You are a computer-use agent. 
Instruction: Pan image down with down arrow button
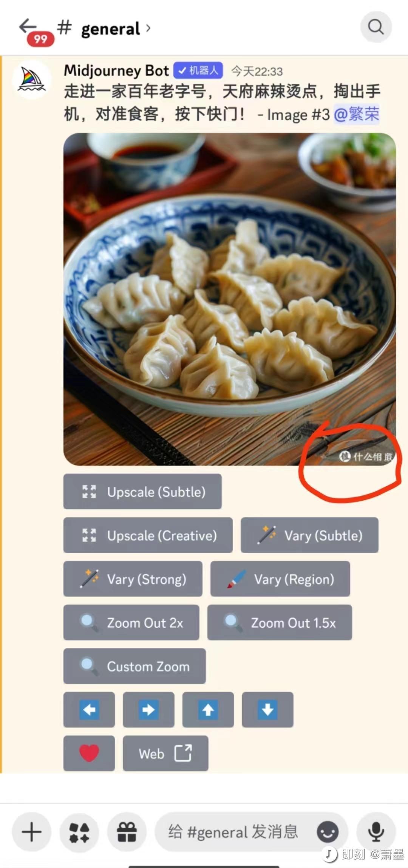[267, 709]
